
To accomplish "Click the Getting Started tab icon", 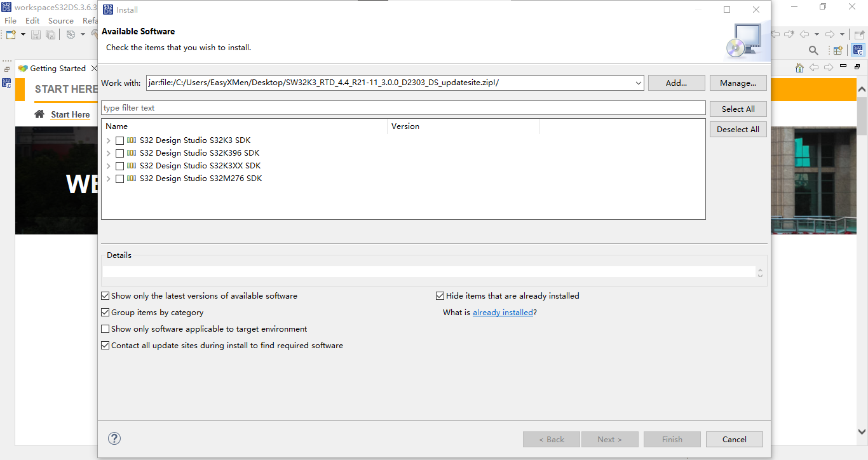I will pyautogui.click(x=23, y=69).
